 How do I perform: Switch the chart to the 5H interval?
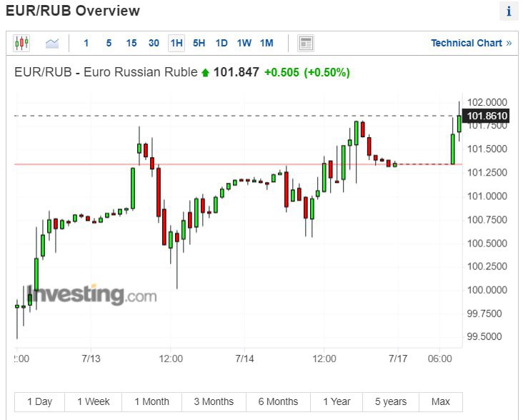199,43
